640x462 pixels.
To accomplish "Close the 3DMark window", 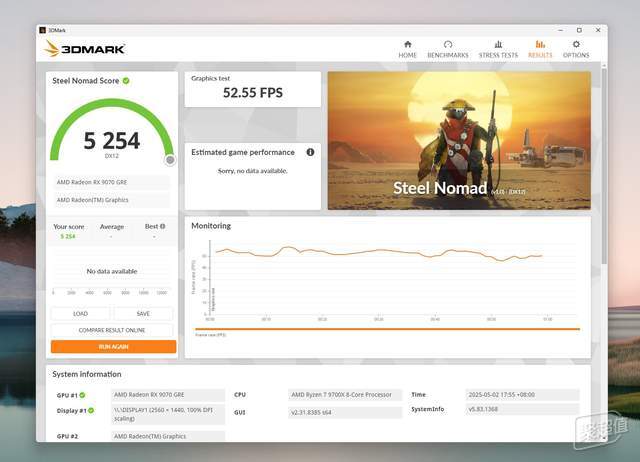I will tap(598, 30).
